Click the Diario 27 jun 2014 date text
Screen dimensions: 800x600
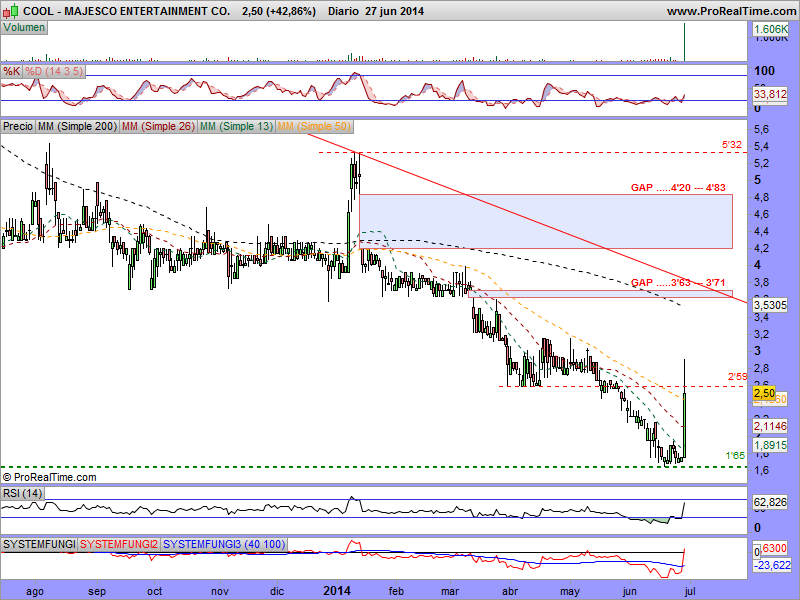376,11
